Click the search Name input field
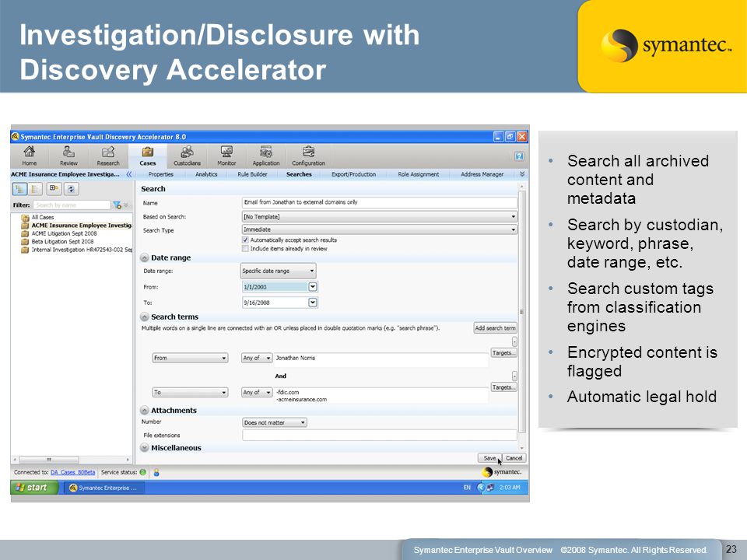The height and width of the screenshot is (560, 747). pyautogui.click(x=379, y=202)
